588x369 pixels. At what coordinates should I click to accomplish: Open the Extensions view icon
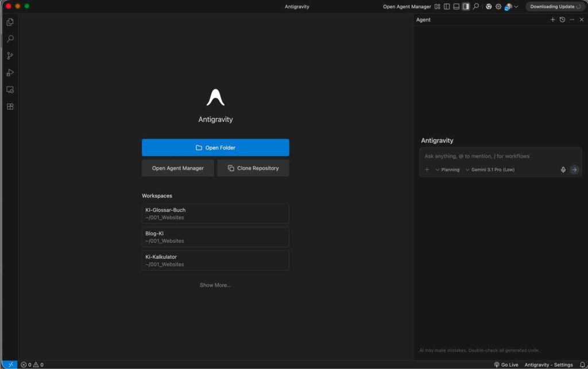[x=10, y=107]
